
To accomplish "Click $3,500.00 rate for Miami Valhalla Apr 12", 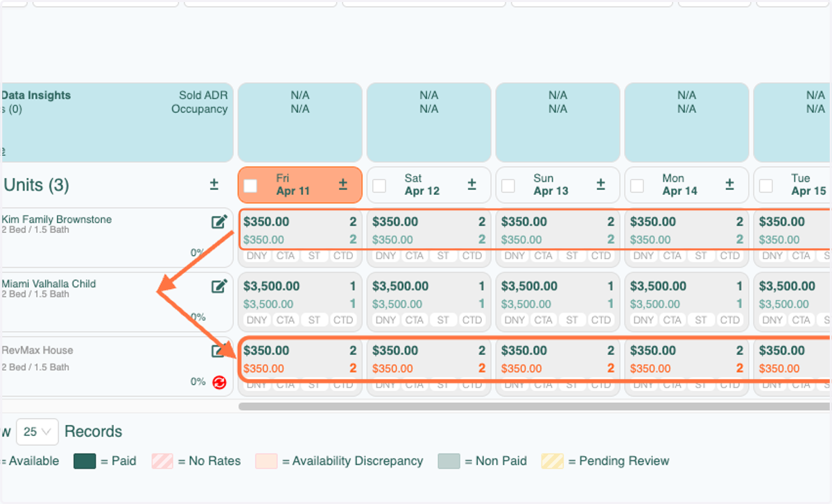I will point(401,286).
